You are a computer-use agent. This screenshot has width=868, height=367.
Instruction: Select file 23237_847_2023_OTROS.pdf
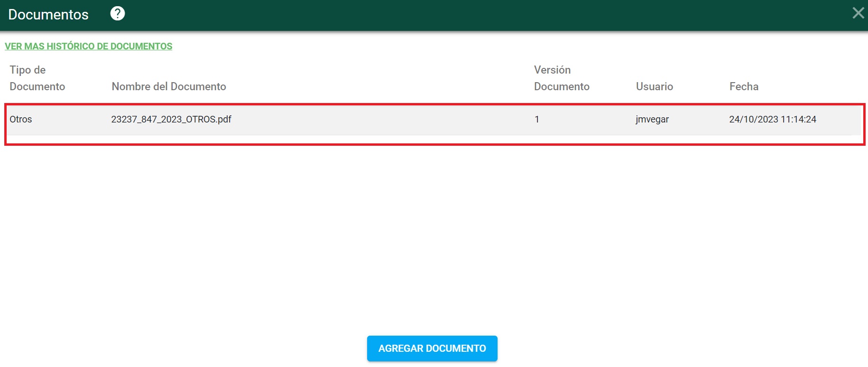[x=171, y=119]
